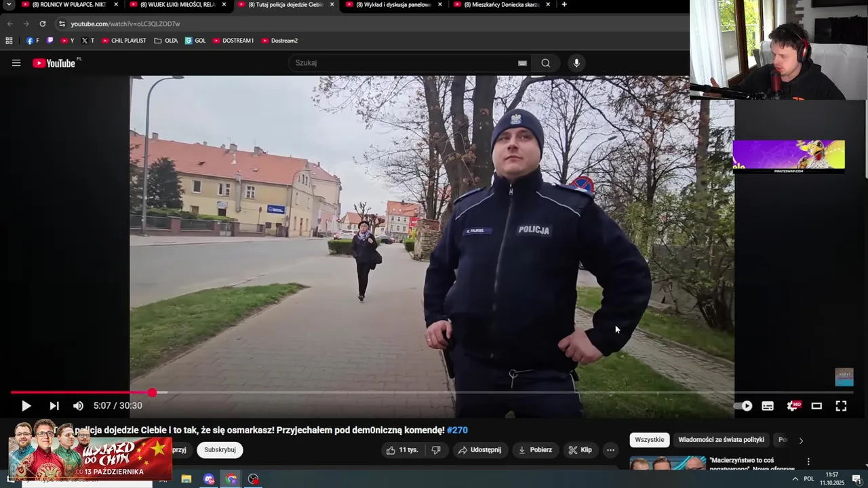
Task: Open the #270 hashtag link
Action: tap(457, 430)
